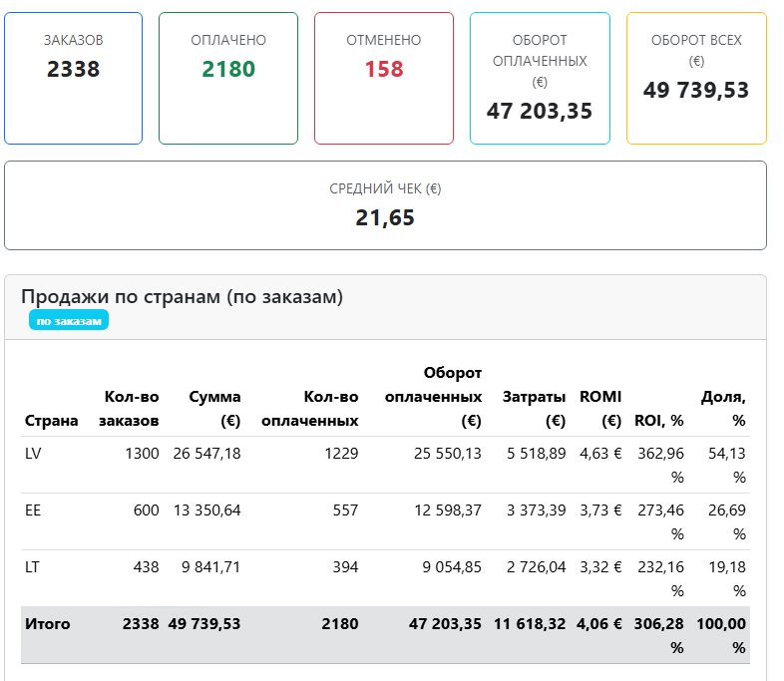Click the LT paid count 394
Image resolution: width=784 pixels, height=681 pixels.
pos(345,567)
